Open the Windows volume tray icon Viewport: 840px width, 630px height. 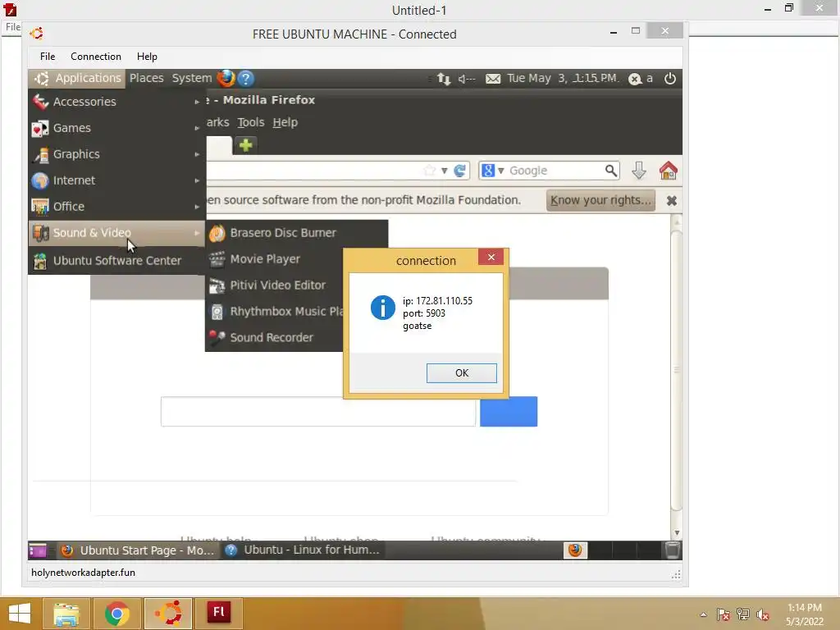[x=763, y=614]
